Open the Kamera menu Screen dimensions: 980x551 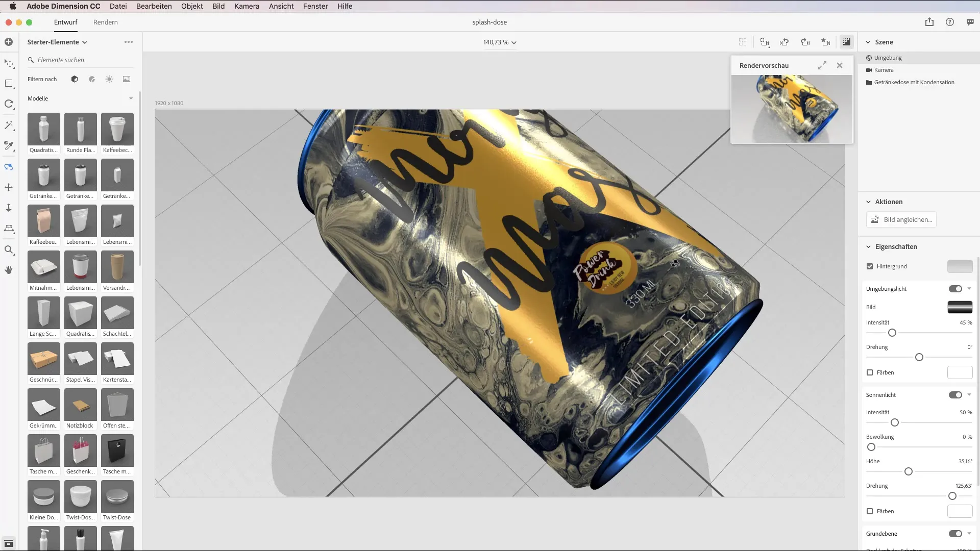247,6
